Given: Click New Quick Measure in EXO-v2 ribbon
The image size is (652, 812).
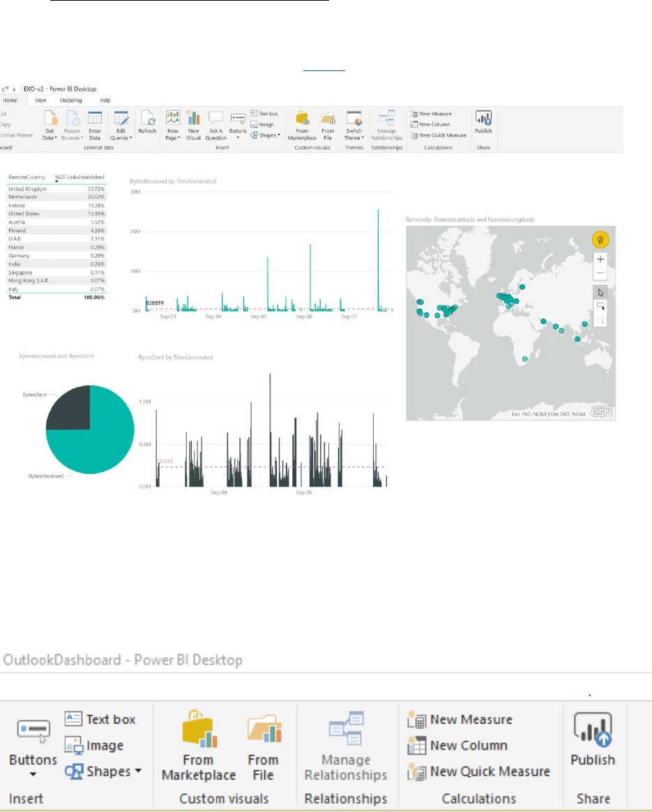Looking at the screenshot, I should (438, 135).
